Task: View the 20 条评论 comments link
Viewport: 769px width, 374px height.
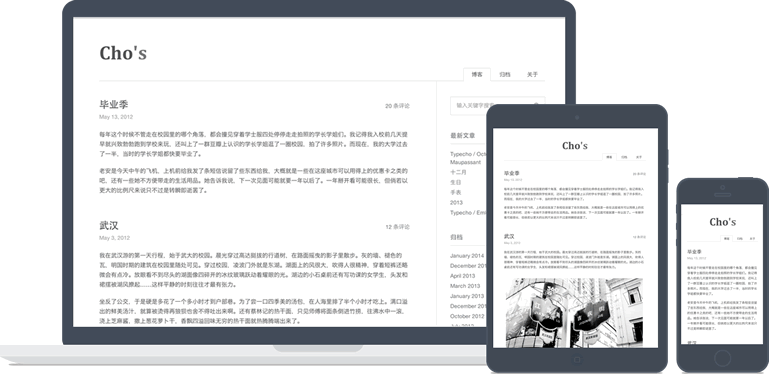Action: click(397, 106)
